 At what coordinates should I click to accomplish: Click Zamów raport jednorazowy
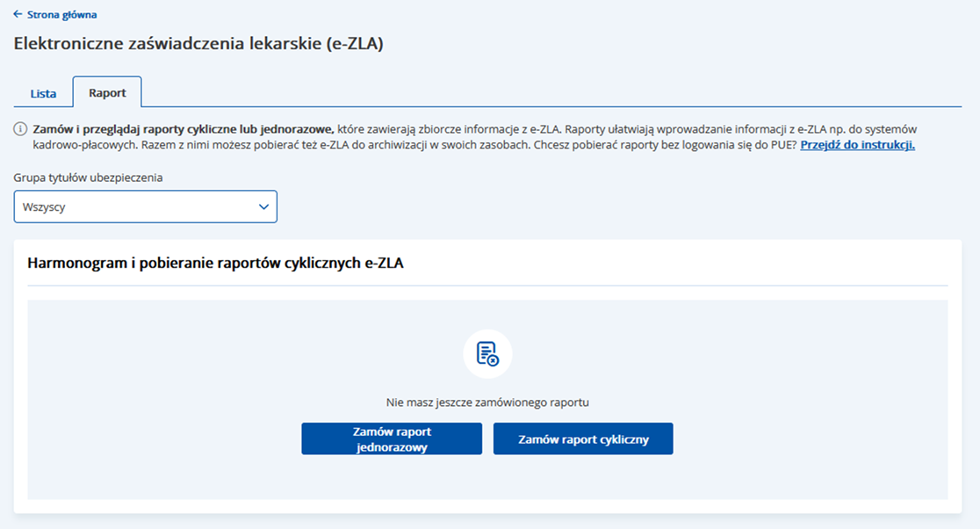[x=392, y=438]
